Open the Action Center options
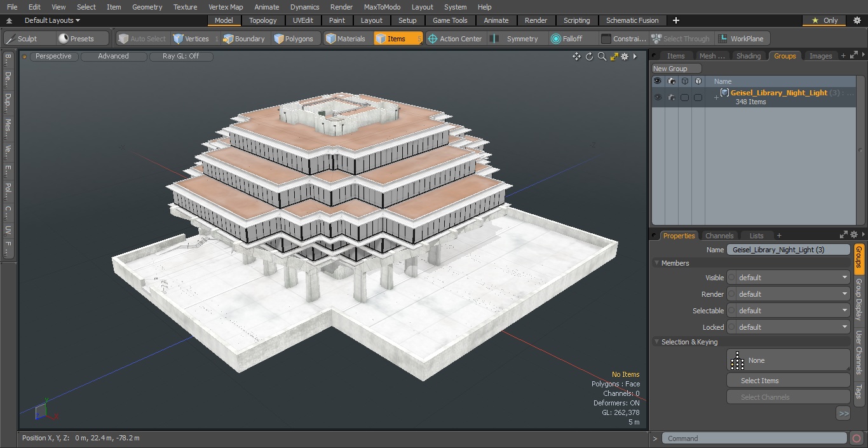This screenshot has width=868, height=448. pos(455,39)
